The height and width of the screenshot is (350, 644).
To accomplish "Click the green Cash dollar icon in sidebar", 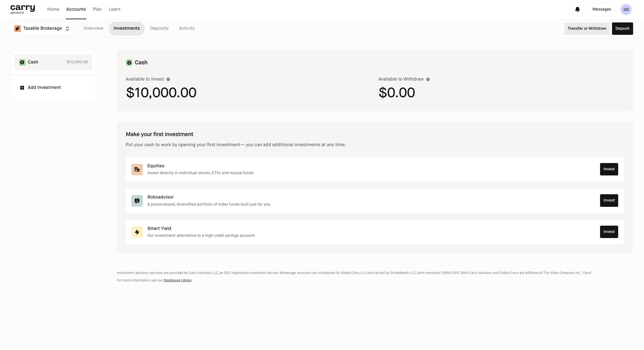I will click(22, 62).
